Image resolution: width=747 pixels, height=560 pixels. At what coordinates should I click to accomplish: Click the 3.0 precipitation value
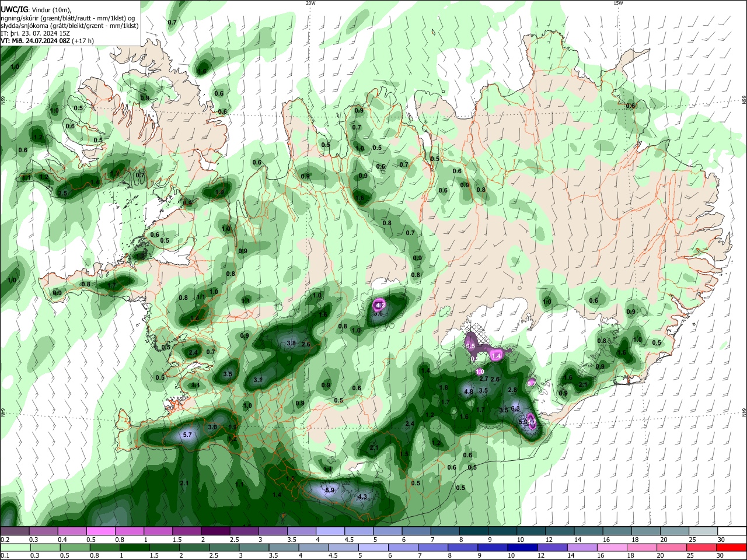[x=213, y=427]
